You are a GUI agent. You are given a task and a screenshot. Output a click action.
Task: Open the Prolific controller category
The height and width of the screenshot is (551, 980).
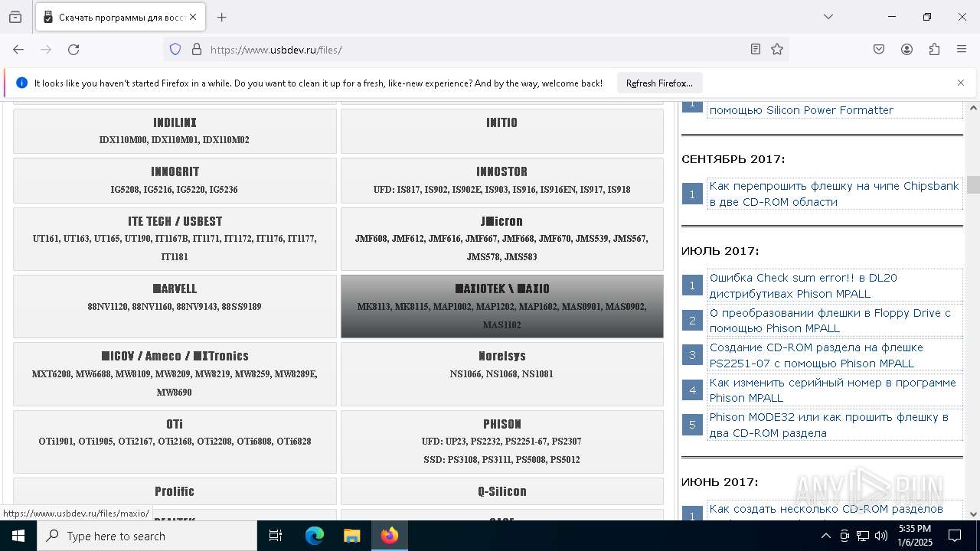point(175,491)
